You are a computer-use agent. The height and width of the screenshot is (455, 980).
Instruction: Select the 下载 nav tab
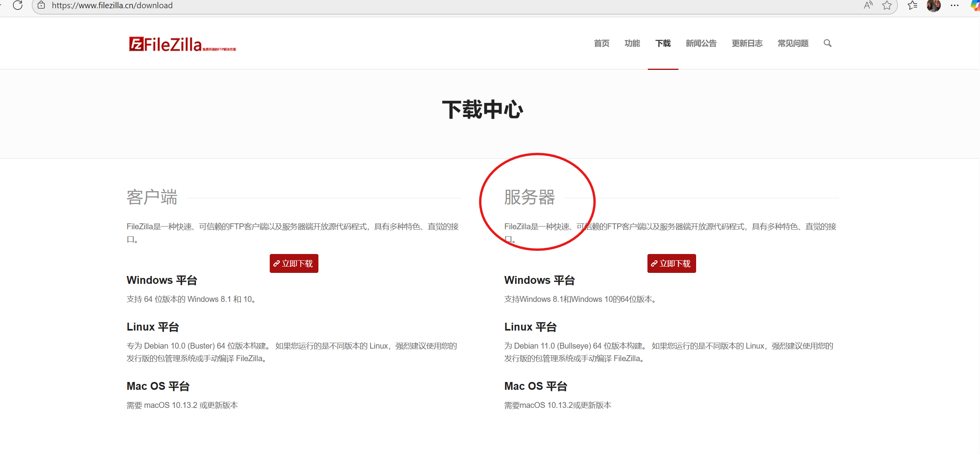click(x=663, y=43)
